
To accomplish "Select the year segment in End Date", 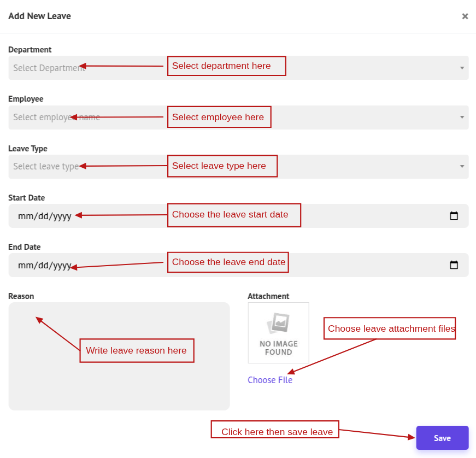I will click(61, 266).
